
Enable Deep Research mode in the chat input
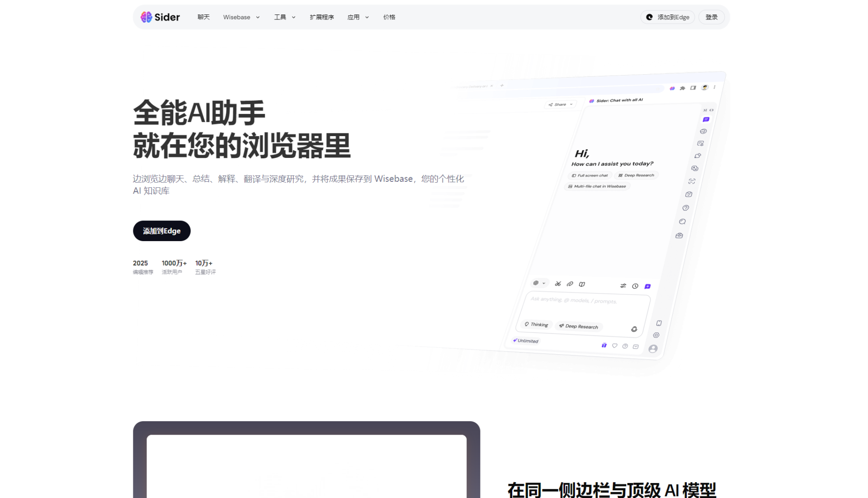coord(579,326)
